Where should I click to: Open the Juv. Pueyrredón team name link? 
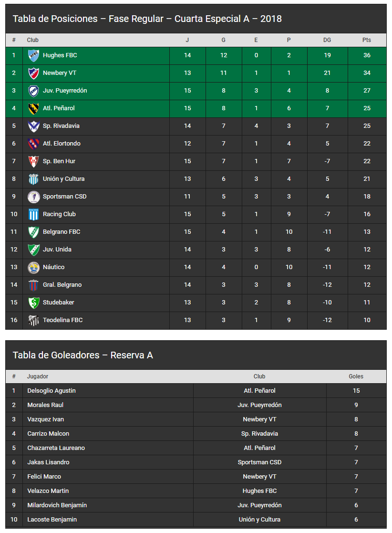pos(65,91)
